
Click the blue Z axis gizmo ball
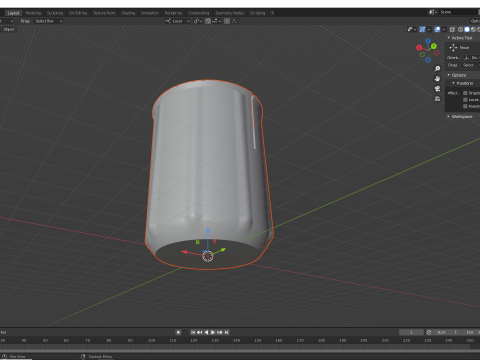[x=428, y=41]
